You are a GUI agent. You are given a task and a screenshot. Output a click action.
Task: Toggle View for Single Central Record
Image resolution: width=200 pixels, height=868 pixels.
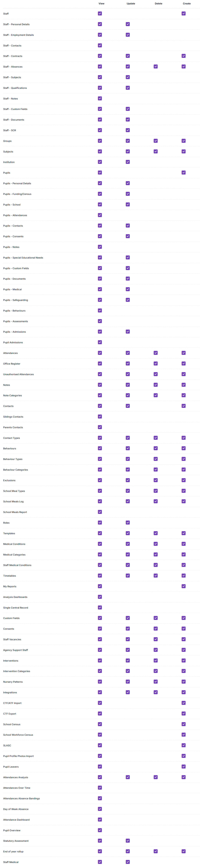tap(100, 608)
